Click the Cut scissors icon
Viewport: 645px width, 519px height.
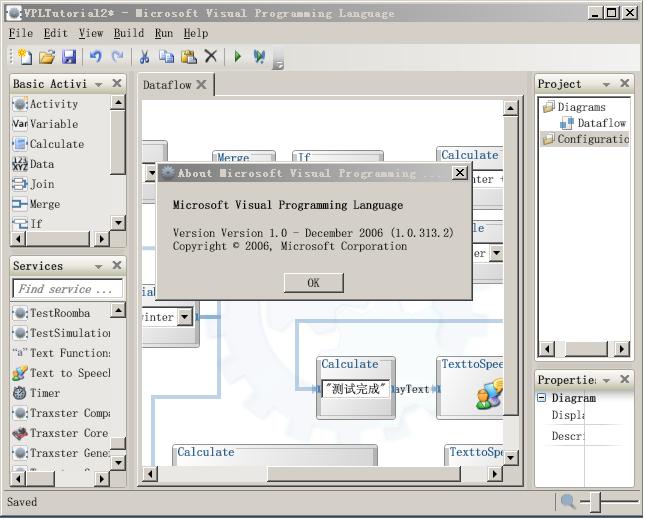[144, 57]
